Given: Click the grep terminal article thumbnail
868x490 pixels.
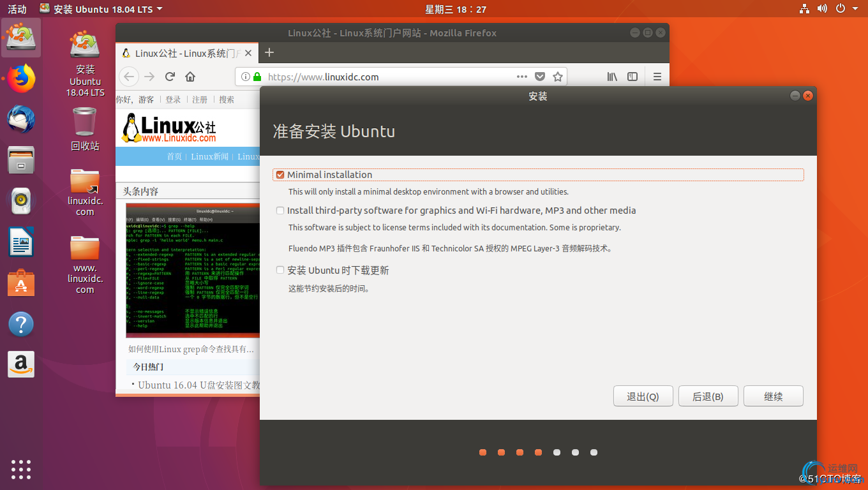Looking at the screenshot, I should coord(193,271).
